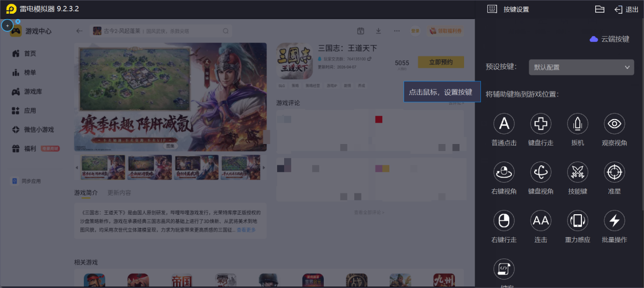Screen dimensions: 644x288
Task: Next screenshot arrow right of thumbnail strip
Action: 263,167
